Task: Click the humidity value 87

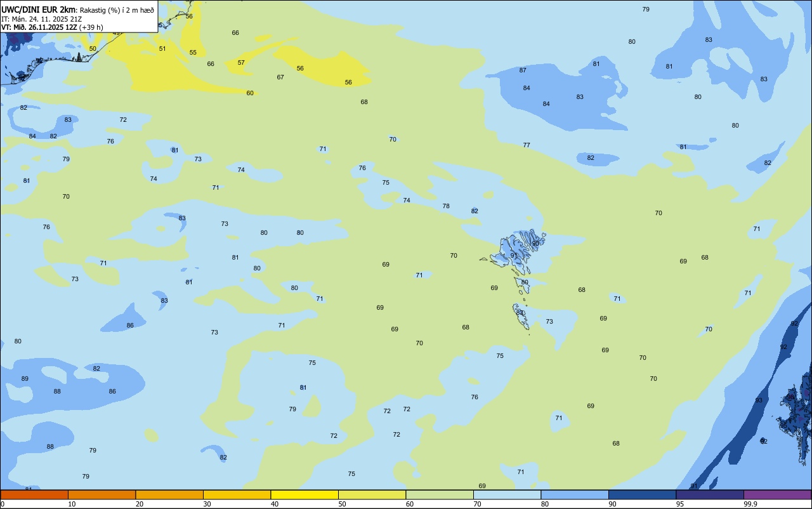Action: [x=523, y=70]
